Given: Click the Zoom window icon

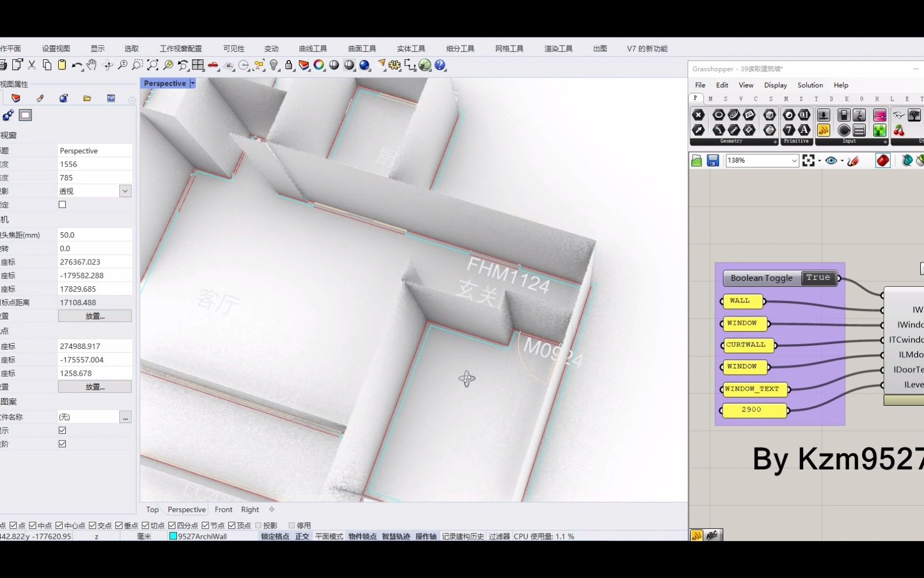Looking at the screenshot, I should [137, 65].
